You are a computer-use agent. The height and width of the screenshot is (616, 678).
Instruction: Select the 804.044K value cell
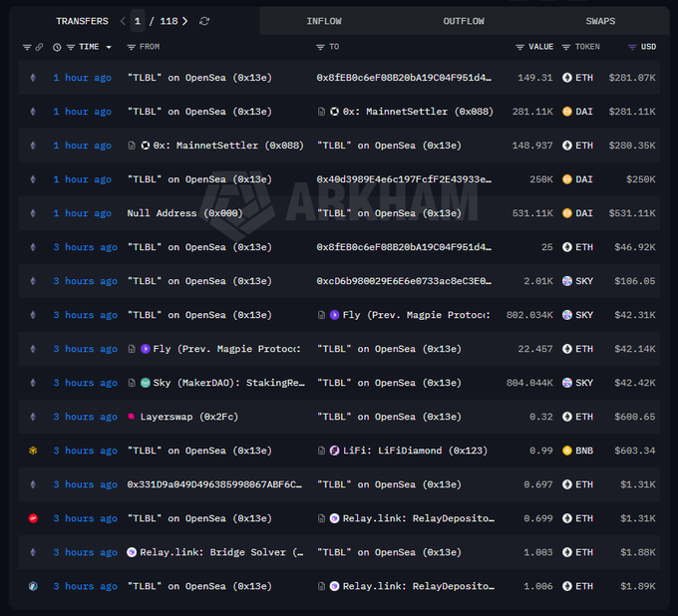[x=529, y=383]
